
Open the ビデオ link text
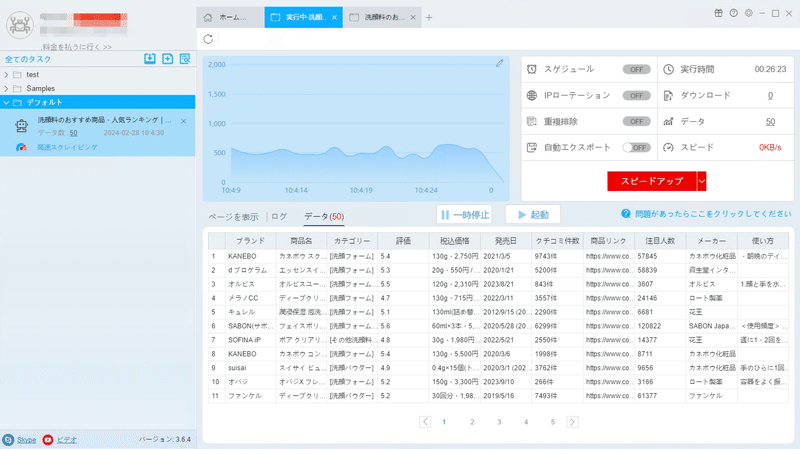click(66, 440)
